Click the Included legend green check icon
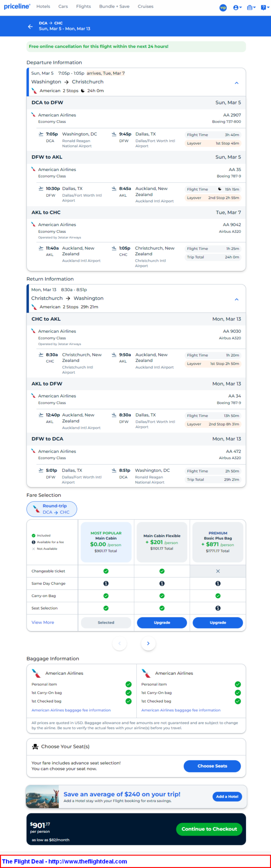The height and width of the screenshot is (868, 271). point(34,536)
